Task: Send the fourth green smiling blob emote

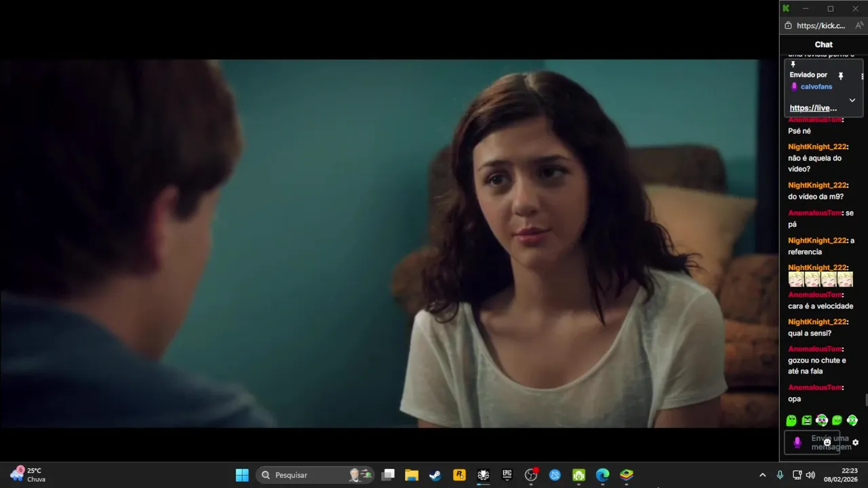Action: point(837,421)
